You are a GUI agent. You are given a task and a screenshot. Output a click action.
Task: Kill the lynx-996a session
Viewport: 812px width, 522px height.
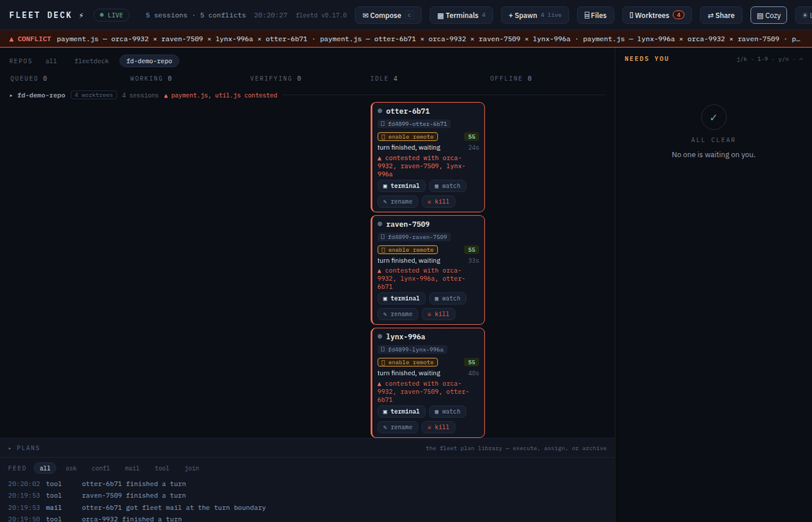click(438, 427)
